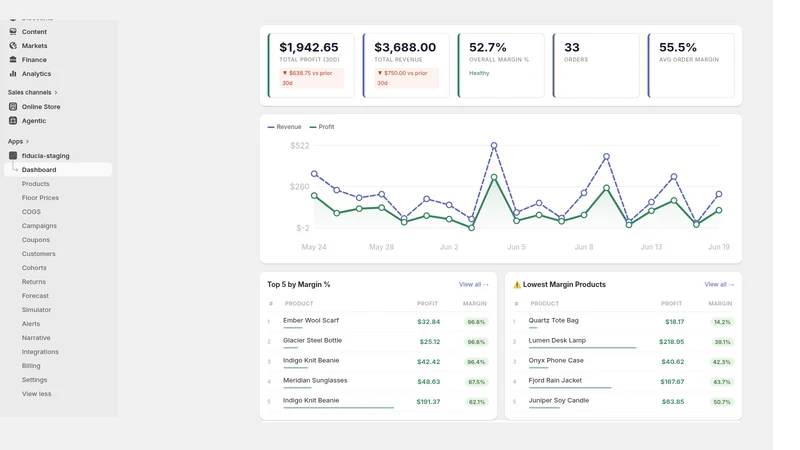Click the Orders count card
This screenshot has height=450, width=800.
(596, 65)
